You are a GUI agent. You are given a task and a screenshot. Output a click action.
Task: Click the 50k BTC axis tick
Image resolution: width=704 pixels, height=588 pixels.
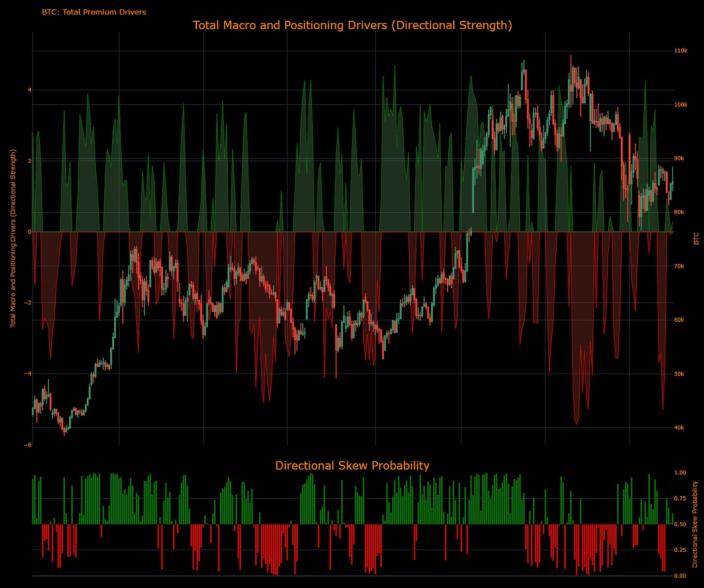(679, 374)
